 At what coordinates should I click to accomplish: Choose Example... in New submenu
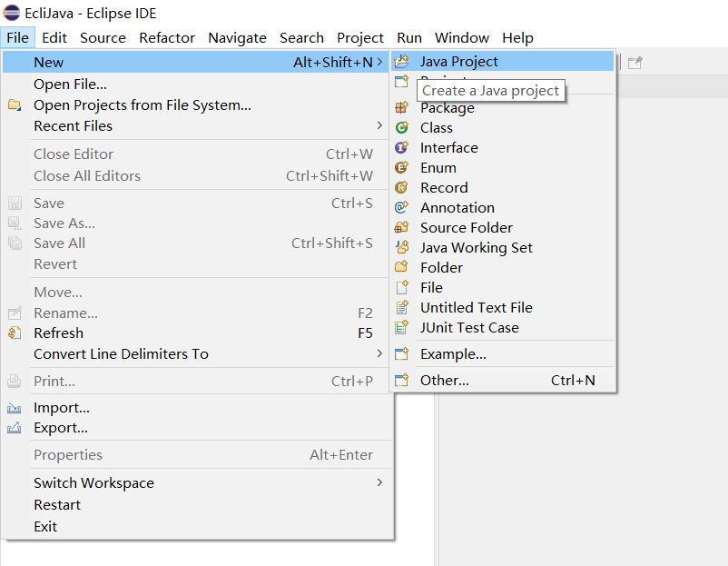click(502, 353)
